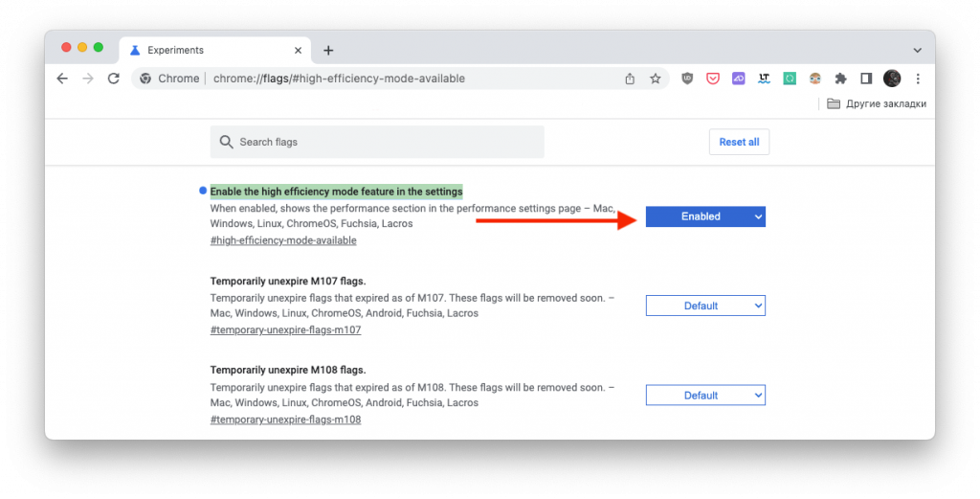Click the purple extension icon
The width and height of the screenshot is (980, 499).
coord(738,79)
